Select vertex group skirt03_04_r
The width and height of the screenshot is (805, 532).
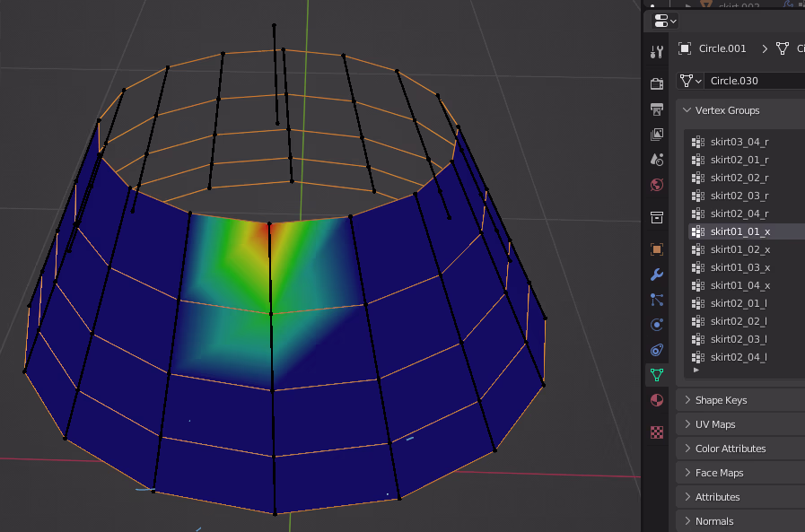(x=747, y=142)
